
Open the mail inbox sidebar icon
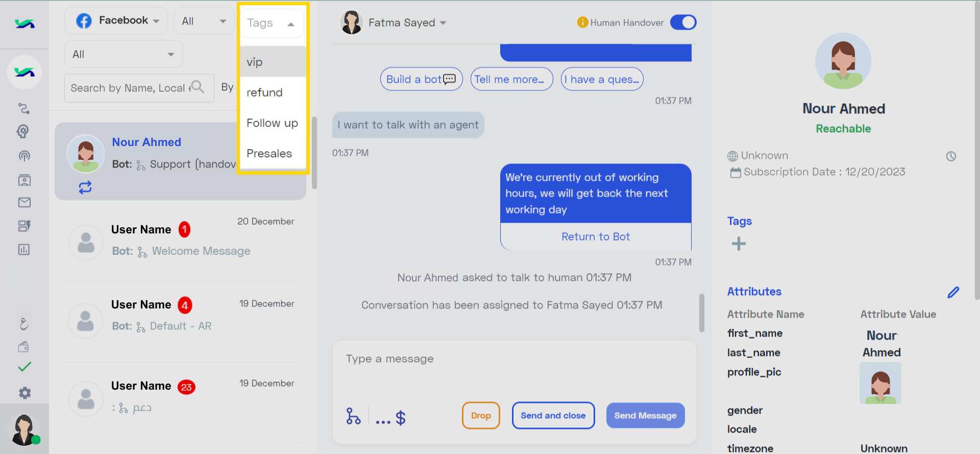pyautogui.click(x=24, y=203)
